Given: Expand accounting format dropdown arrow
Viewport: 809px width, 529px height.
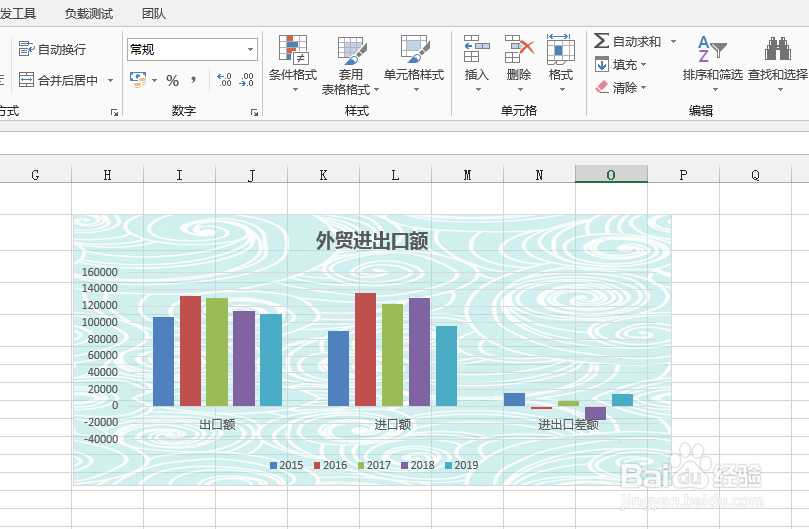Looking at the screenshot, I should (154, 81).
